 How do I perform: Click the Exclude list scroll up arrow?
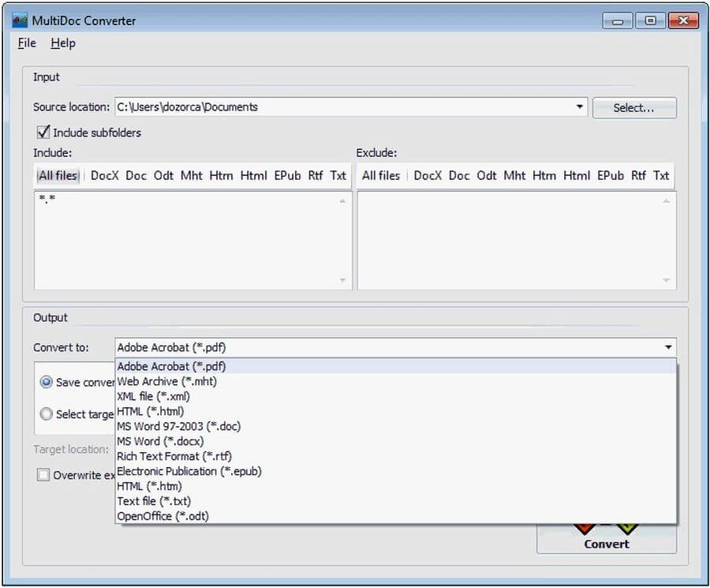pos(666,200)
